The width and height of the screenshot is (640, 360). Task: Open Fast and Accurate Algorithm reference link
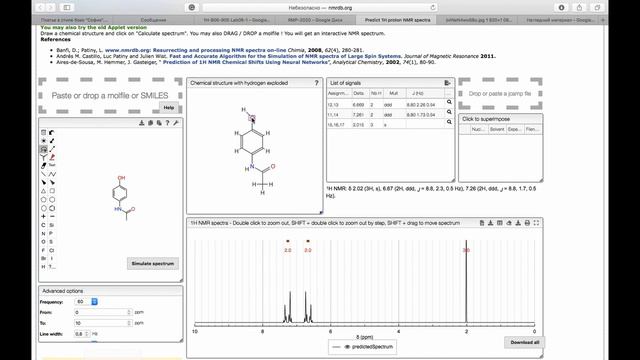point(285,56)
